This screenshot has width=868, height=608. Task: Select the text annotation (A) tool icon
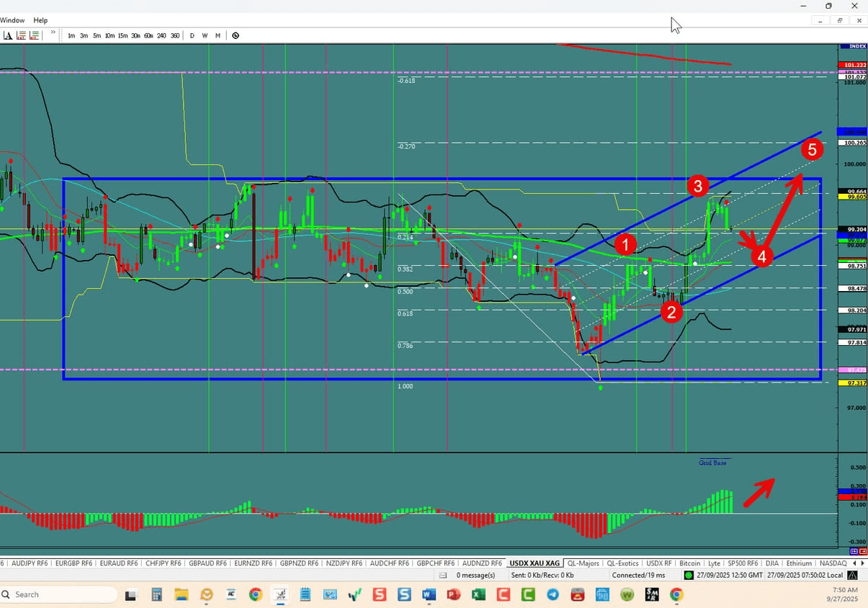coord(7,35)
